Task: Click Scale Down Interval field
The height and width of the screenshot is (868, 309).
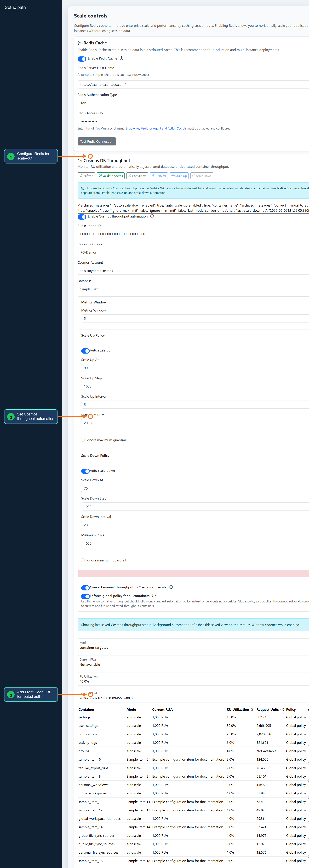Action: pyautogui.click(x=195, y=525)
